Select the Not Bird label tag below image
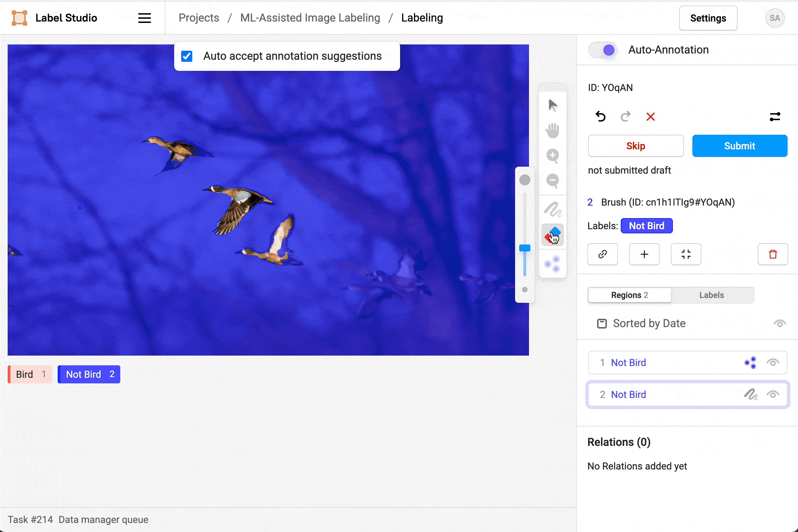Image resolution: width=798 pixels, height=532 pixels. (89, 374)
